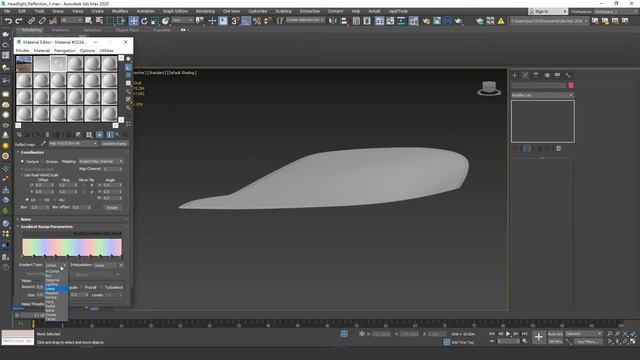
Task: Select the Turbulence noise radio button
Action: tap(101, 287)
